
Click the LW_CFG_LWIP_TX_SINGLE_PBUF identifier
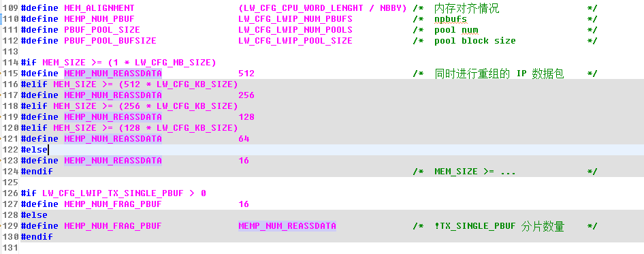(x=113, y=193)
